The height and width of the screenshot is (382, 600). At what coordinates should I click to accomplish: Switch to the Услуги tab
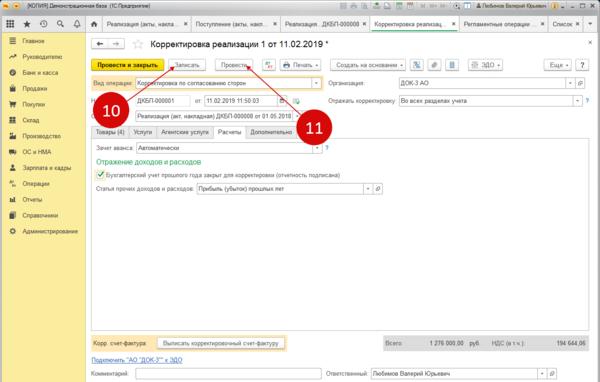143,132
